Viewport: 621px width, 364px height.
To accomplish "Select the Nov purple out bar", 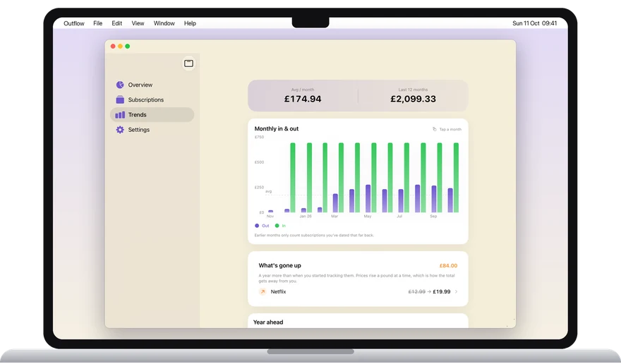I will pyautogui.click(x=270, y=212).
